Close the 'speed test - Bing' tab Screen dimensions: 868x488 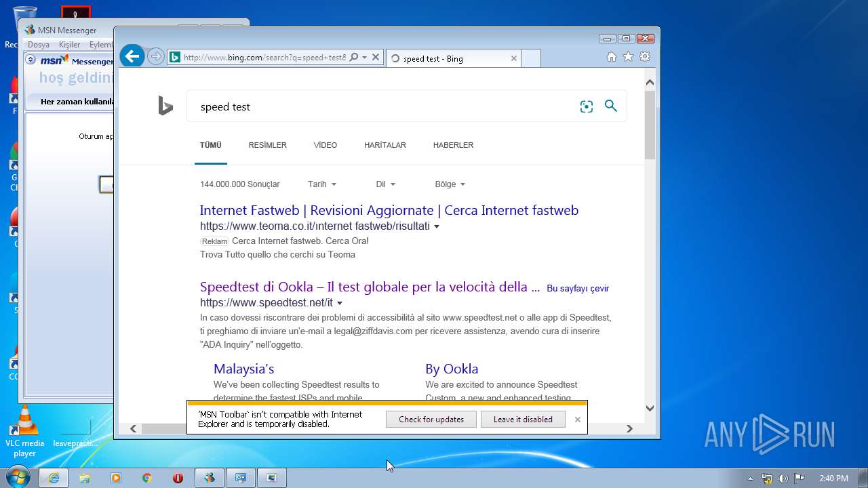tap(513, 58)
